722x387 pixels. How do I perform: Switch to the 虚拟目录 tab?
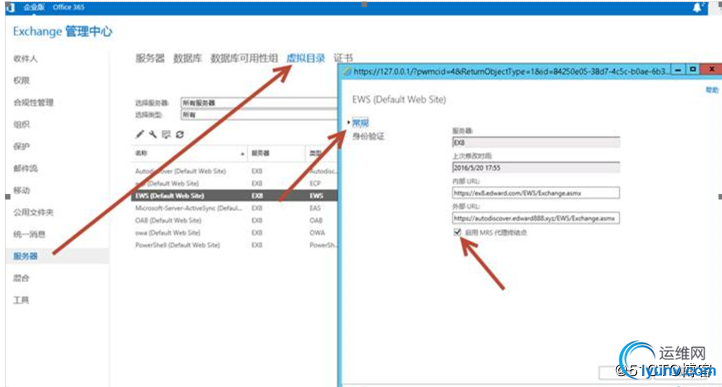[306, 59]
